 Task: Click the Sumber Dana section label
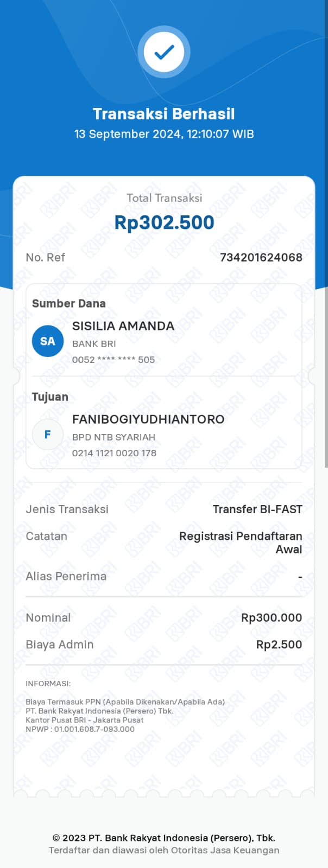point(69,304)
